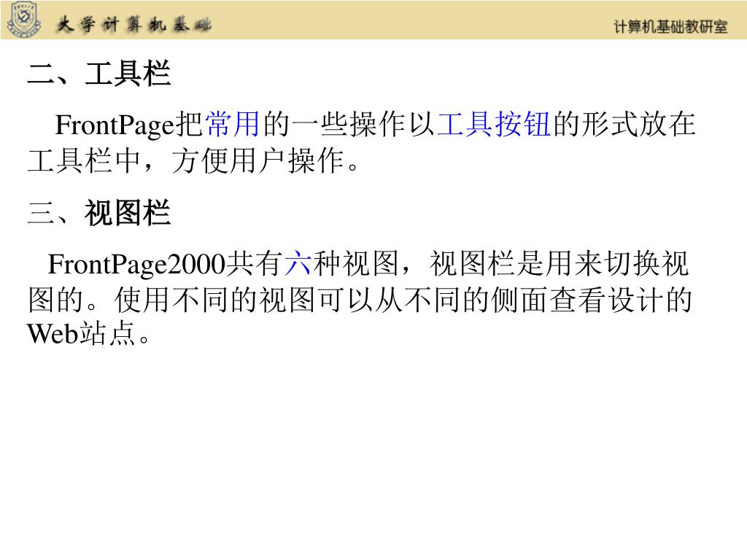This screenshot has width=747, height=560.
Task: Click the line beginning 图的。使用不同的视图
Action: [360, 300]
